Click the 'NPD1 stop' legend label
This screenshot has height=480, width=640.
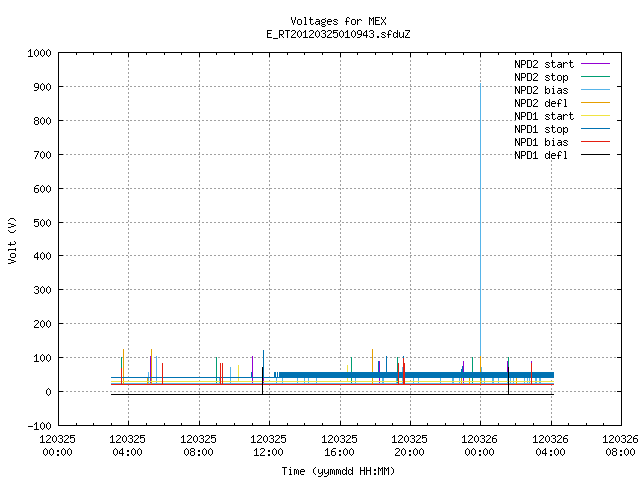541,129
